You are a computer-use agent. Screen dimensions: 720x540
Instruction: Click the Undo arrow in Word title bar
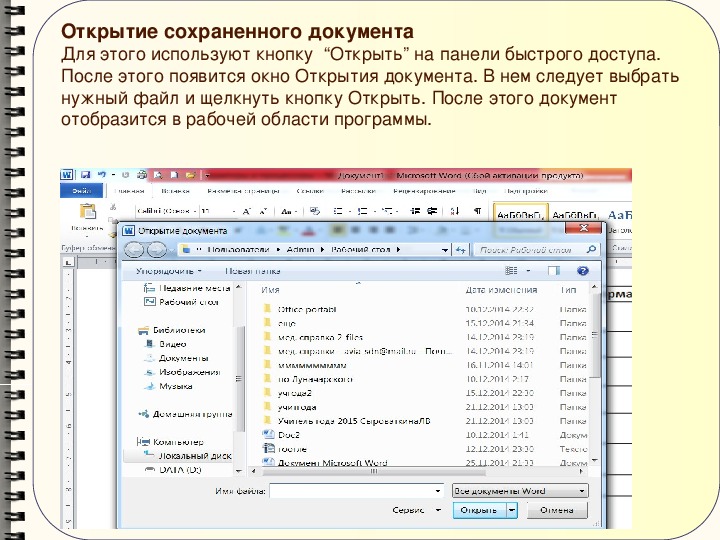[101, 174]
